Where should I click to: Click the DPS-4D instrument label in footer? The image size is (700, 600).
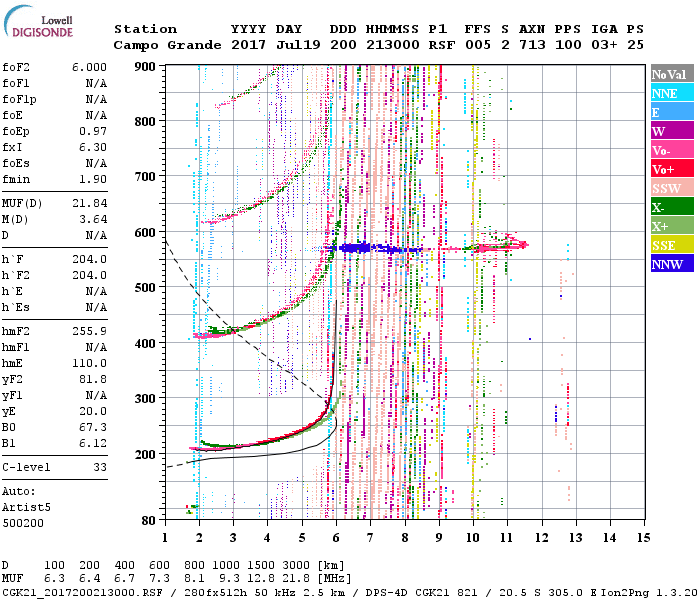pyautogui.click(x=387, y=592)
